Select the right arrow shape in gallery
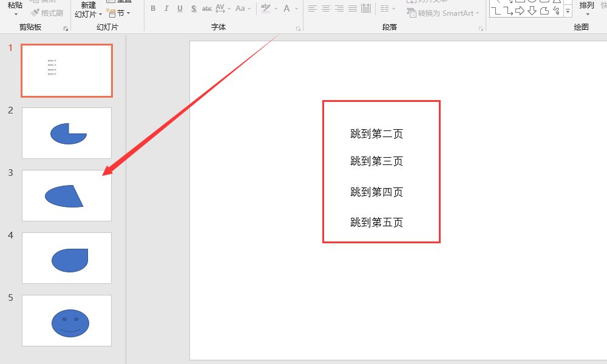This screenshot has width=607, height=364. click(x=520, y=11)
